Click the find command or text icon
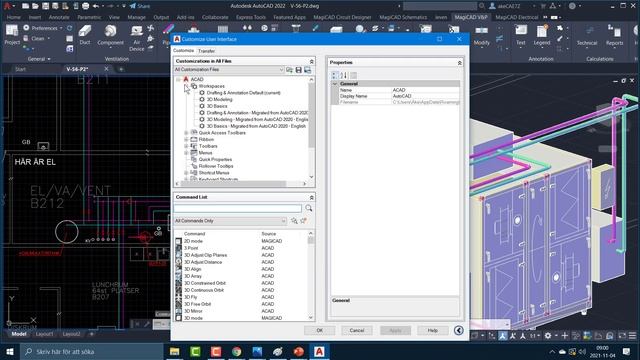Viewport: 640px width, 360px height. pos(294,221)
